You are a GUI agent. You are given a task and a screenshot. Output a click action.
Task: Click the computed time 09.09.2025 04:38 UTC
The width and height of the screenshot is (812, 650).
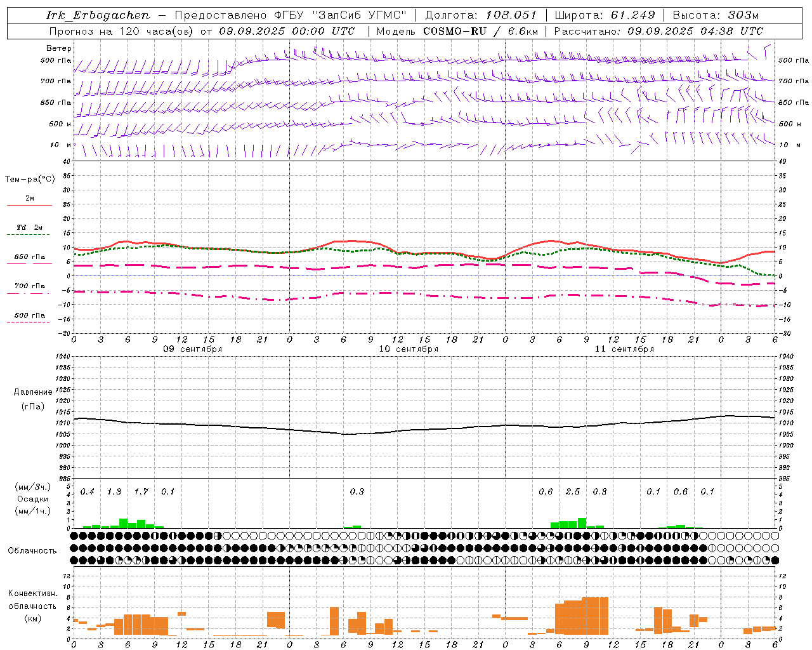[x=695, y=31]
